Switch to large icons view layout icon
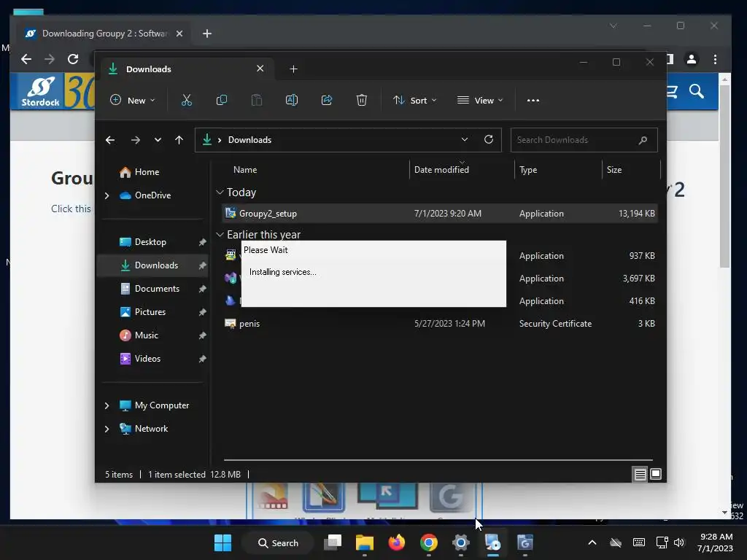 [x=656, y=474]
